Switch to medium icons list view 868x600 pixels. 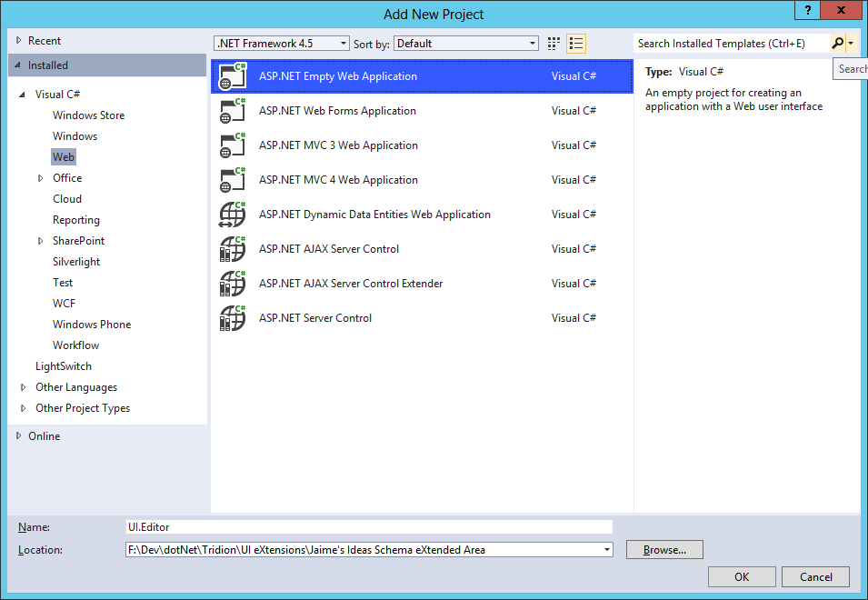[576, 44]
